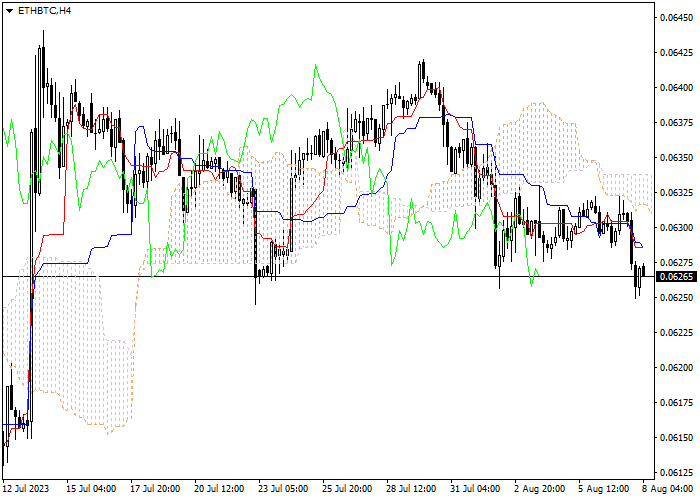The image size is (700, 500).
Task: Click the 20 Jul 12:00 time label
Action: tap(219, 489)
